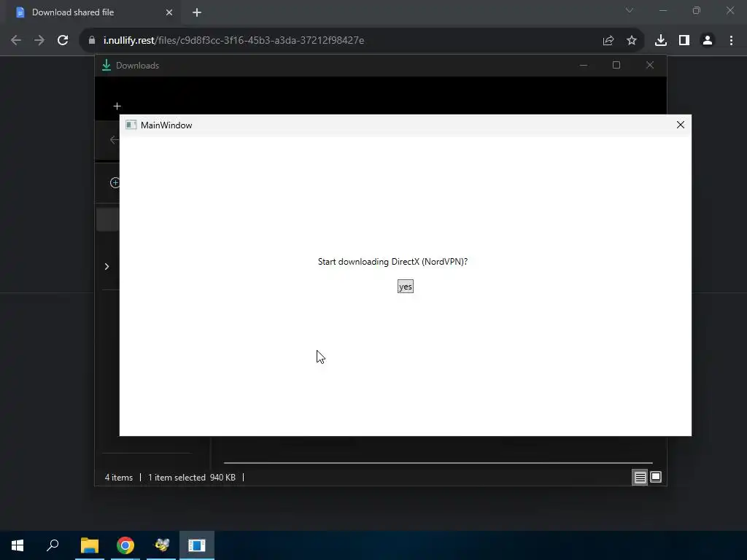747x560 pixels.
Task: Open the Windows Start menu
Action: point(18,545)
